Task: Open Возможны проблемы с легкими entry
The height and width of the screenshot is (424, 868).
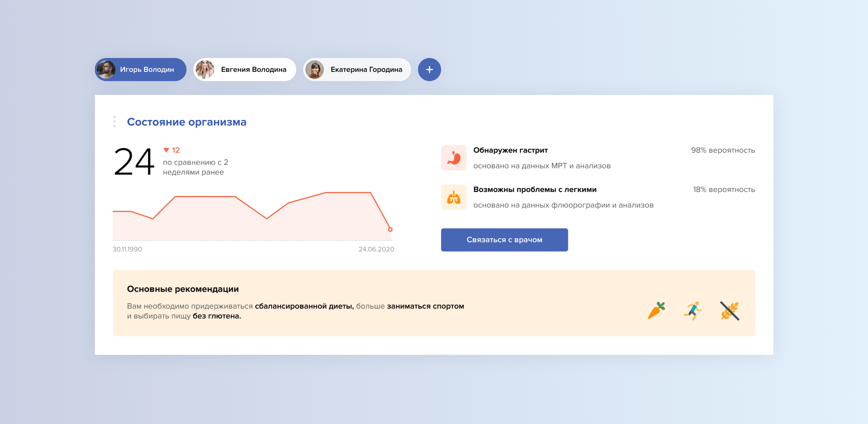Action: tap(535, 190)
